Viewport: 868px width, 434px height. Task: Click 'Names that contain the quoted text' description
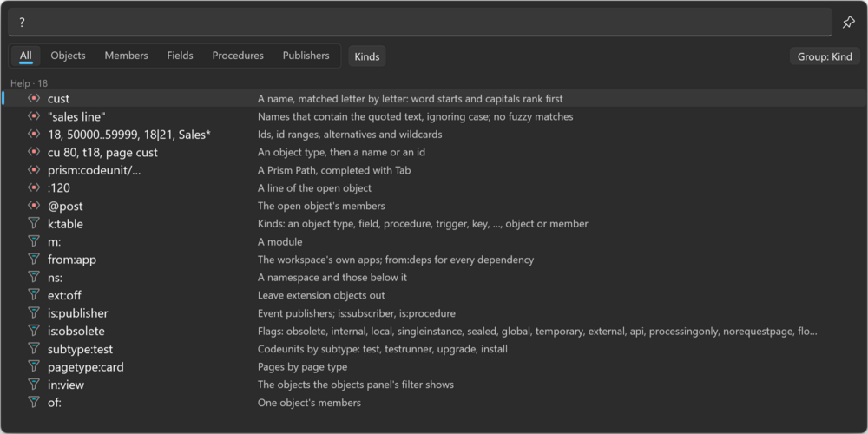coord(415,116)
